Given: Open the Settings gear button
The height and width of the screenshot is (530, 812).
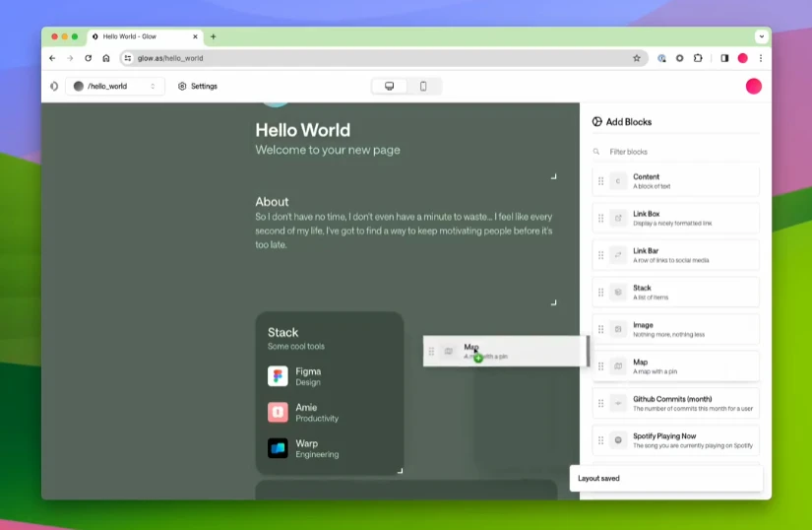Looking at the screenshot, I should (x=197, y=86).
